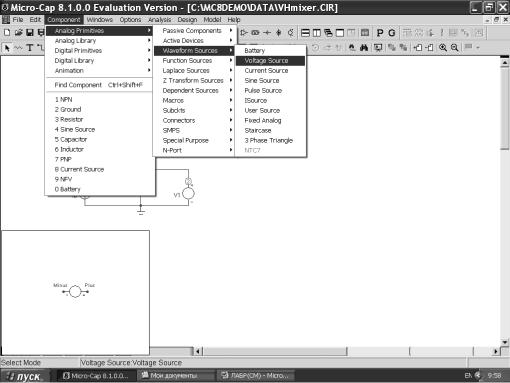The width and height of the screenshot is (510, 383).
Task: Switch to Micro-Cap taskbar button
Action: click(97, 376)
